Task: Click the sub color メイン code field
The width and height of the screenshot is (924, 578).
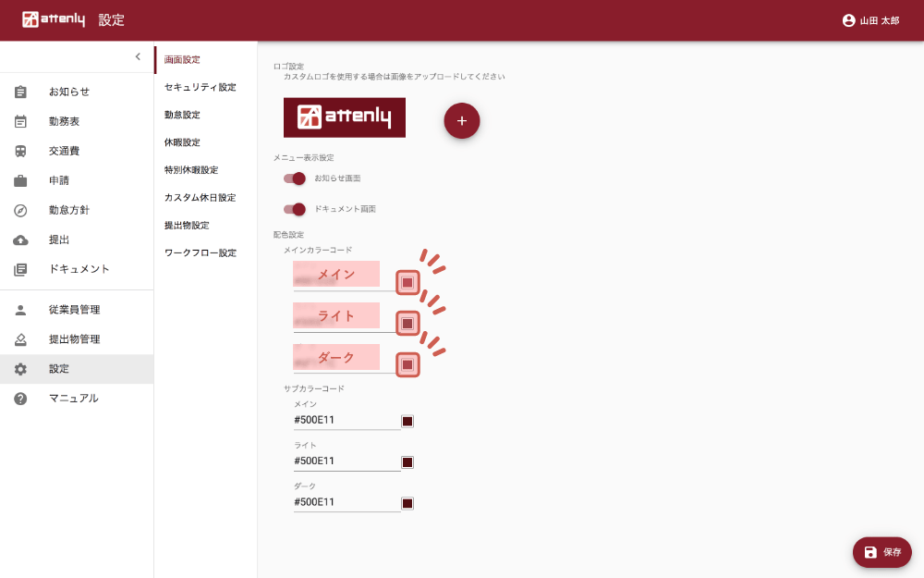Action: 346,420
